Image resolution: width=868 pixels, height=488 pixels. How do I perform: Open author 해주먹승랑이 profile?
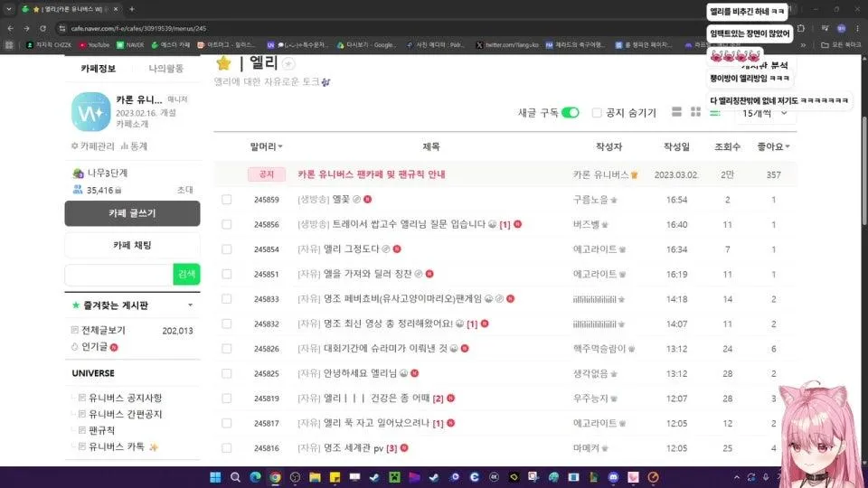coord(599,349)
